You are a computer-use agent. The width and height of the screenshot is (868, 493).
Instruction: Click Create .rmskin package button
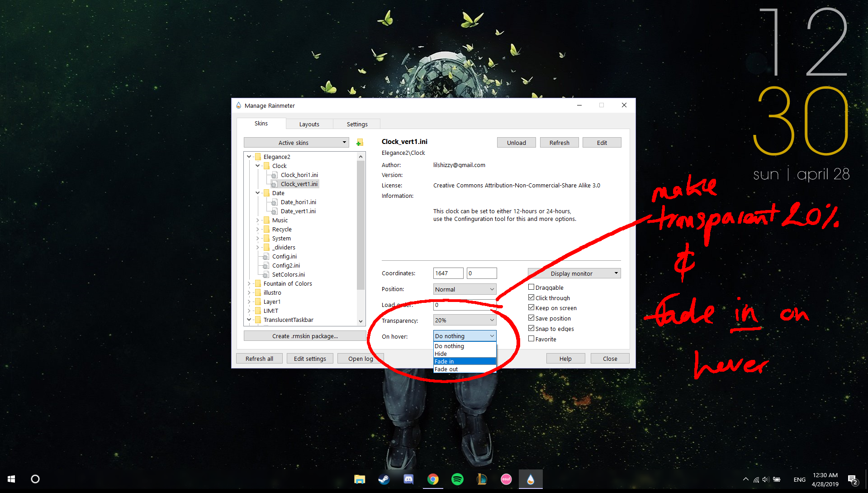coord(305,336)
